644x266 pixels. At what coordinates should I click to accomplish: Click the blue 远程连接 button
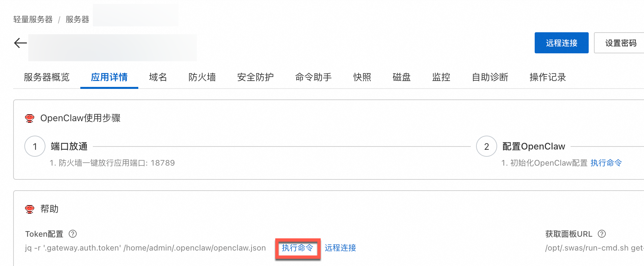[562, 43]
